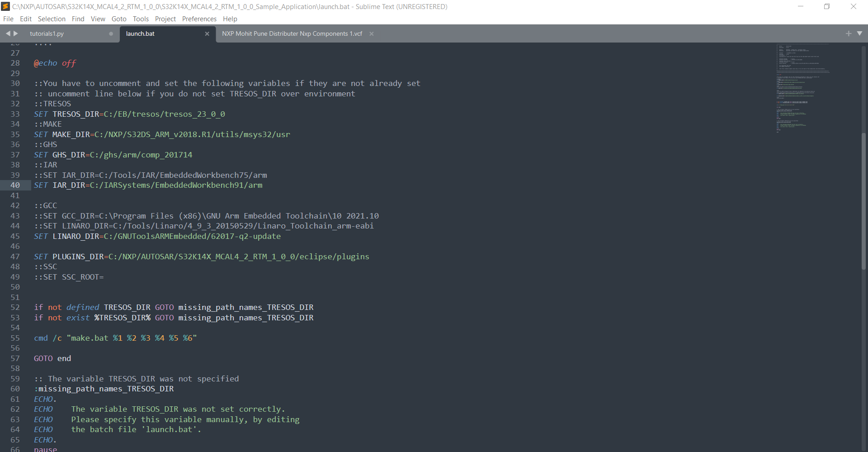Open the Find menu
868x452 pixels.
point(78,19)
